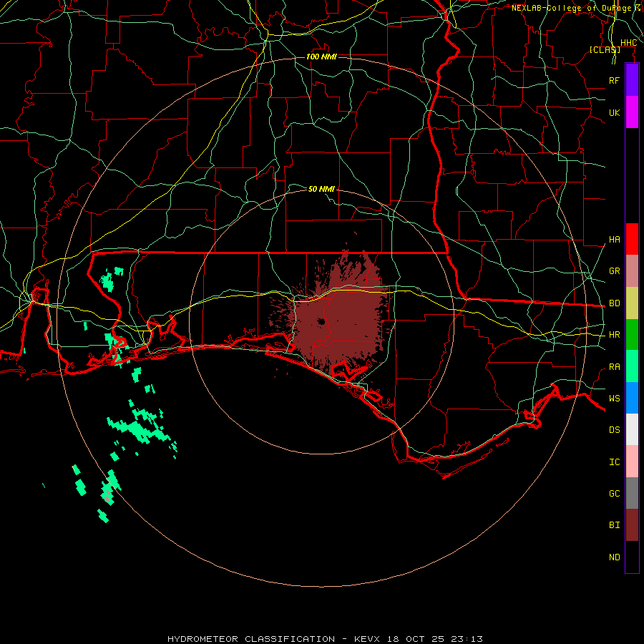The height and width of the screenshot is (644, 644).
Task: Click the [CLAS] units label
Action: pyautogui.click(x=605, y=49)
